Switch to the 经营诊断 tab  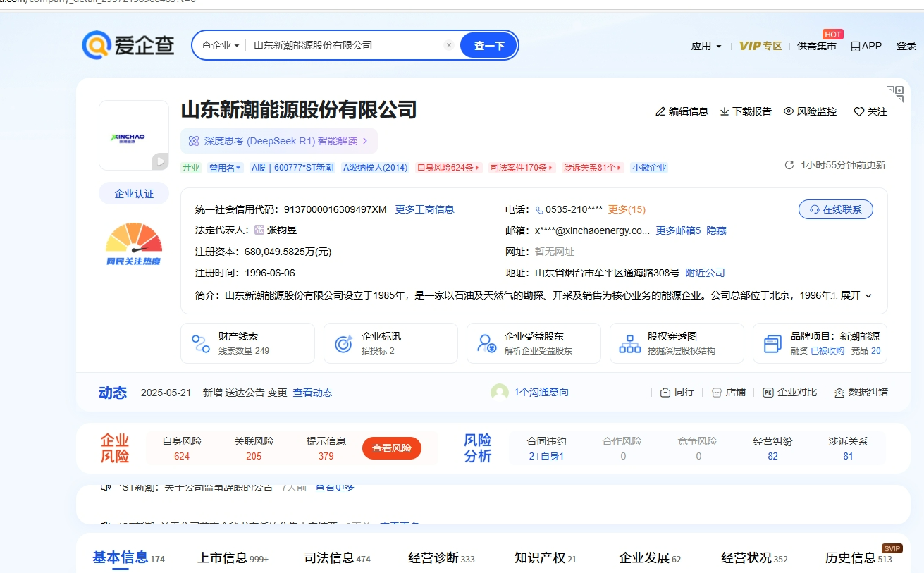(x=441, y=557)
